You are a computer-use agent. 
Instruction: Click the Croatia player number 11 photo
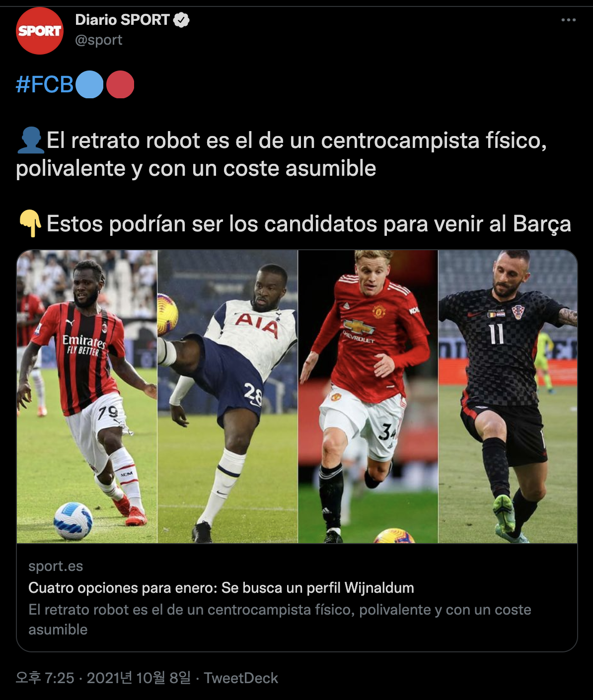[x=508, y=396]
